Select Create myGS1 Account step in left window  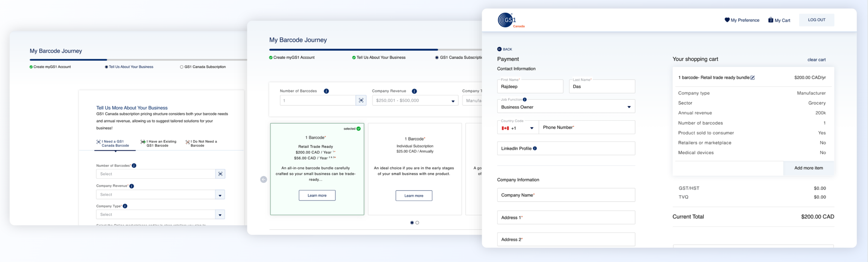50,67
